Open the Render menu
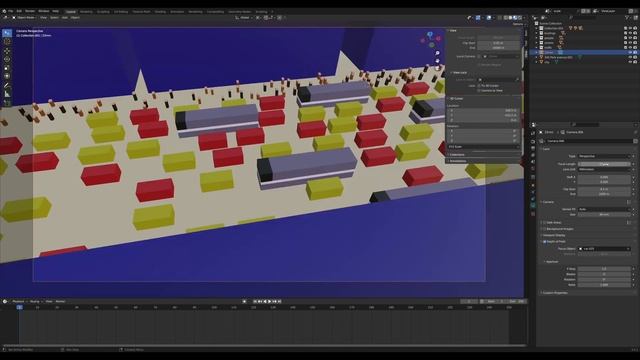640x360 pixels. (x=30, y=11)
